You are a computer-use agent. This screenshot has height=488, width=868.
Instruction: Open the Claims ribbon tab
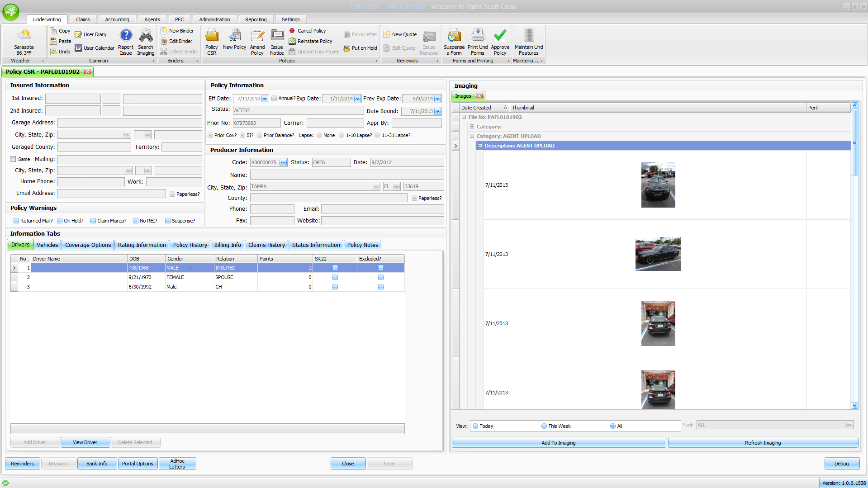pos(83,19)
